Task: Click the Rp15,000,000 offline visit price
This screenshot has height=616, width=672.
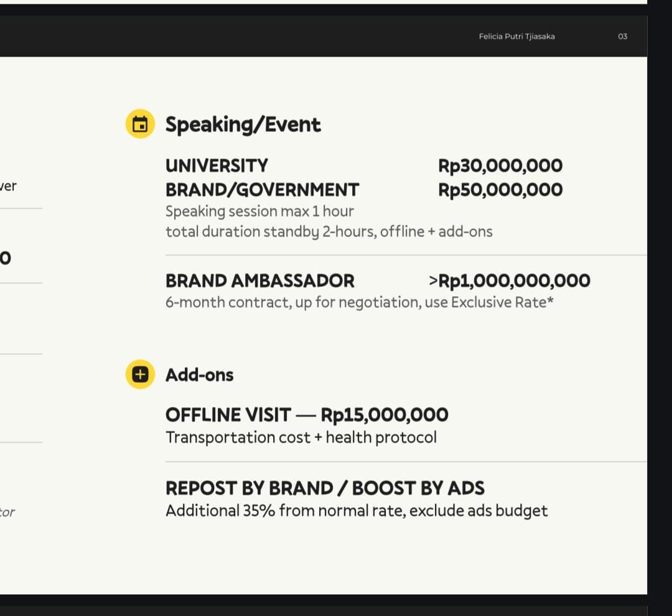Action: (x=385, y=415)
